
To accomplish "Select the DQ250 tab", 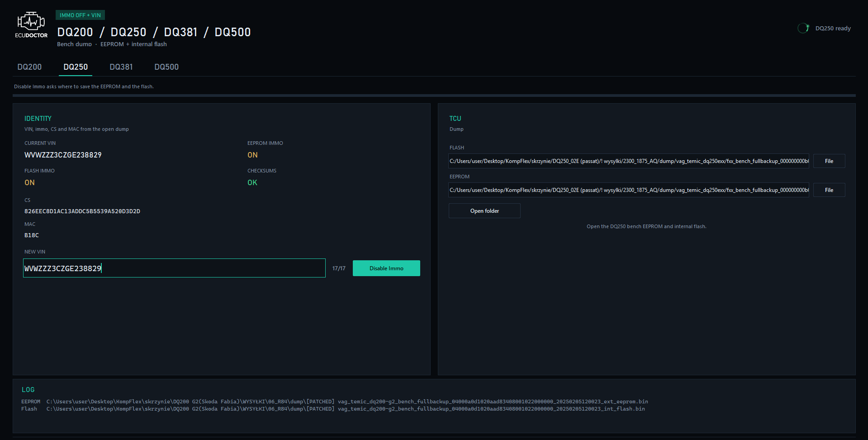I will coord(76,67).
